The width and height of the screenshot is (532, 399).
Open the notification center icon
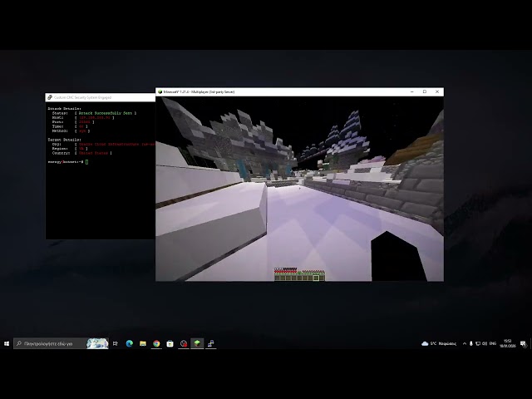tap(524, 344)
